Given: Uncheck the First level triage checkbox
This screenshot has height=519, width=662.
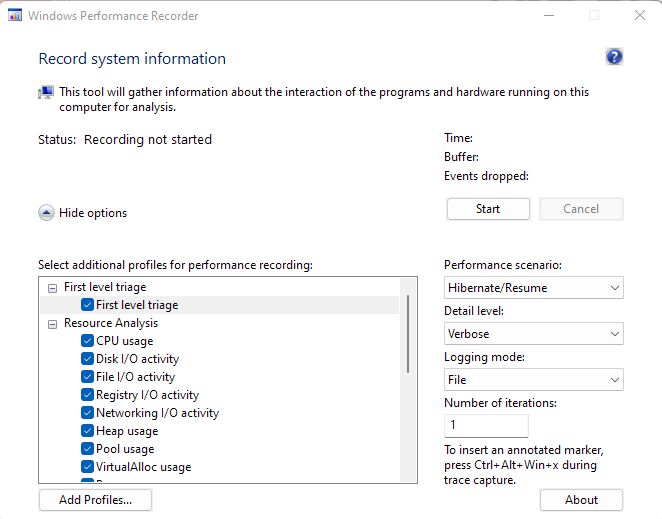Looking at the screenshot, I should pyautogui.click(x=87, y=305).
